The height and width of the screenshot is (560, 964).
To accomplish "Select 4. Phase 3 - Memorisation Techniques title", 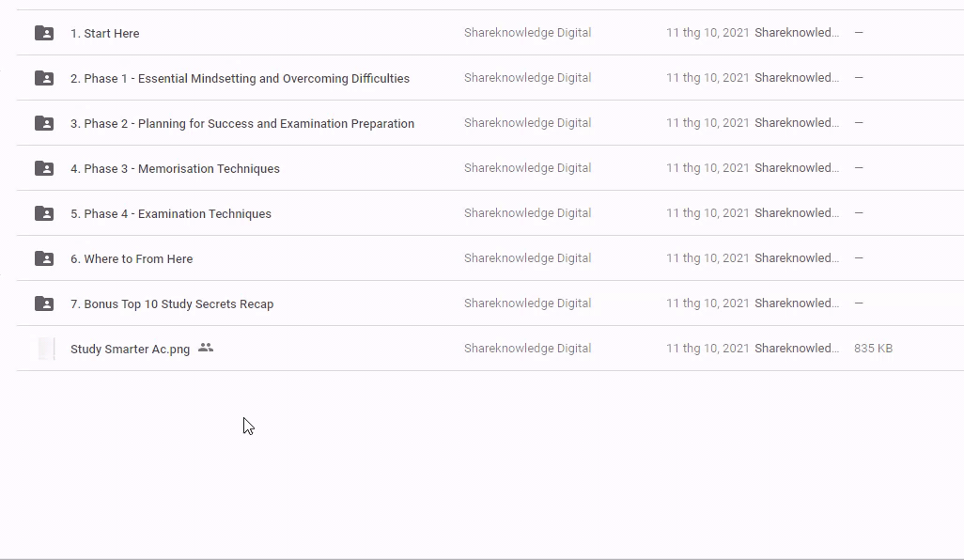I will point(175,169).
